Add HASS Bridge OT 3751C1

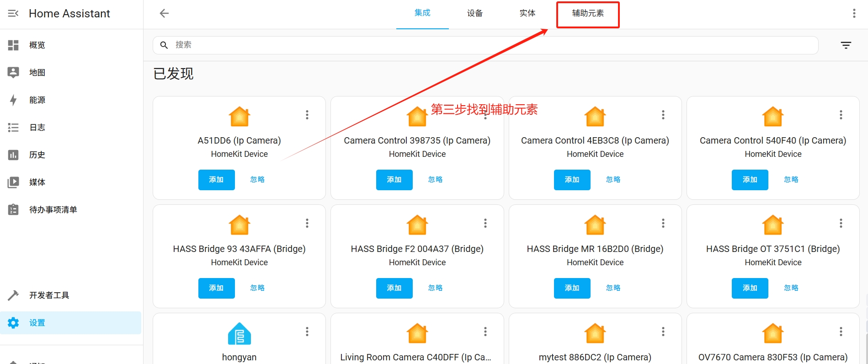pyautogui.click(x=750, y=288)
